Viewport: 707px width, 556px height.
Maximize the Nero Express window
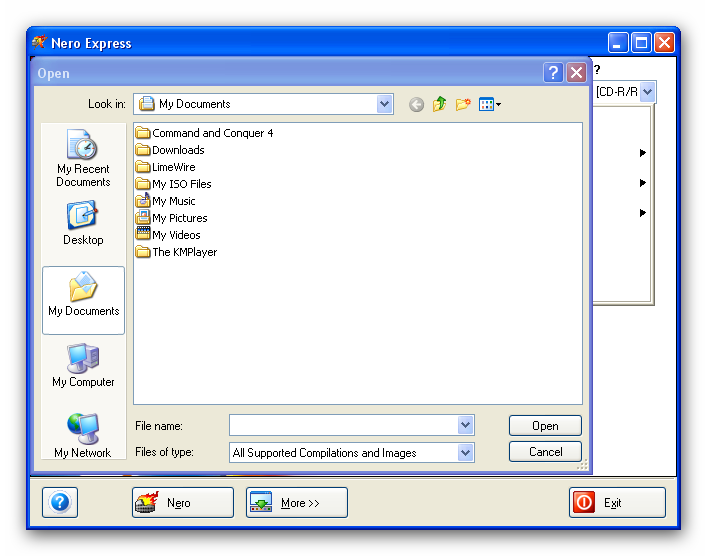(x=641, y=43)
